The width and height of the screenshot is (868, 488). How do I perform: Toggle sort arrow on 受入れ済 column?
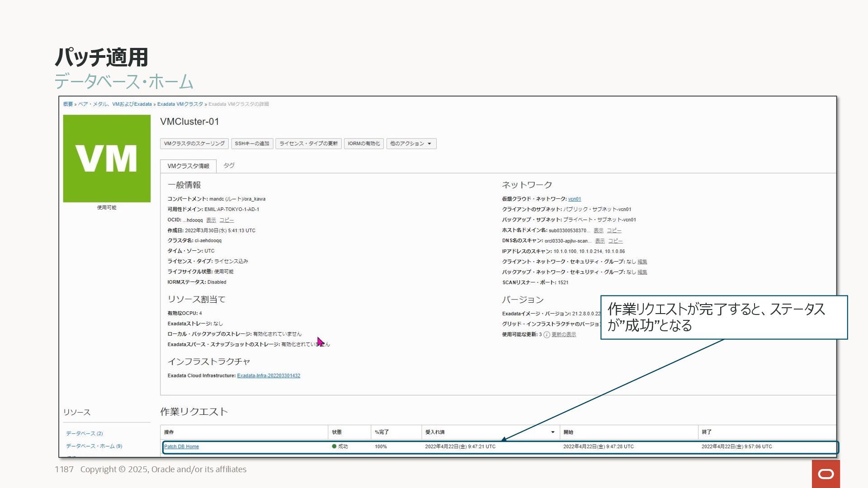point(552,432)
